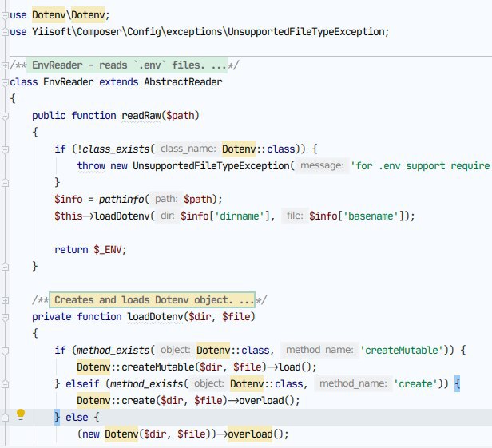Collapse the else block fold marker
This screenshot has height=448, width=492.
[x=5, y=418]
